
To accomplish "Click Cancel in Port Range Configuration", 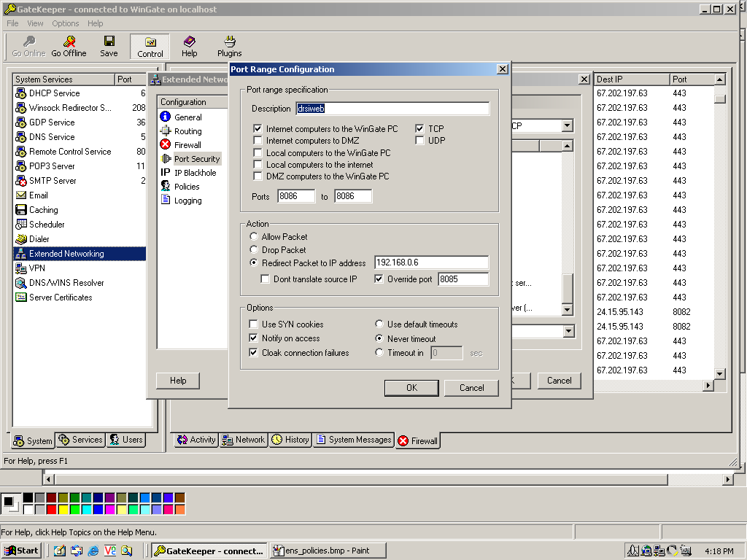I will click(x=472, y=388).
